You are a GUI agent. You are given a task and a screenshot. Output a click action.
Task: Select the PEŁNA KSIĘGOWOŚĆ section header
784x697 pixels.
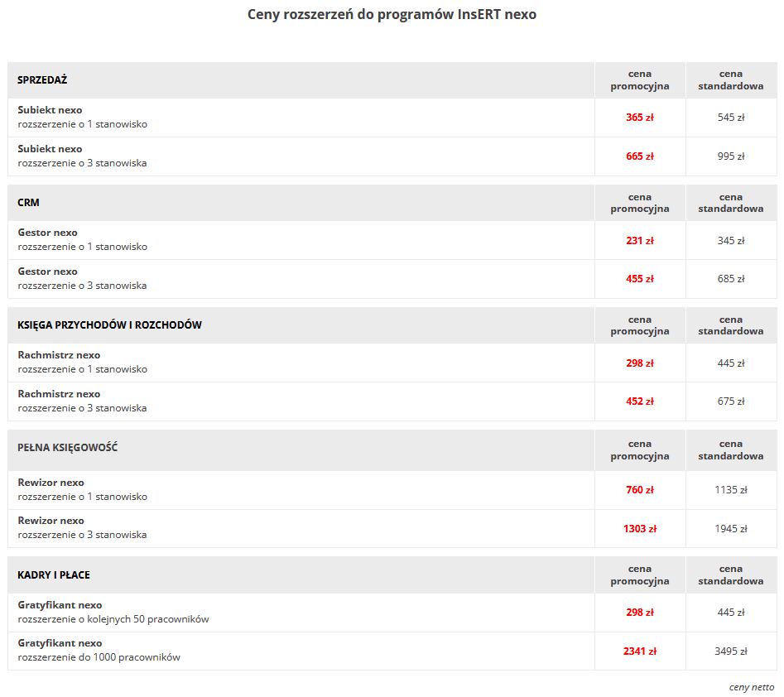point(68,448)
